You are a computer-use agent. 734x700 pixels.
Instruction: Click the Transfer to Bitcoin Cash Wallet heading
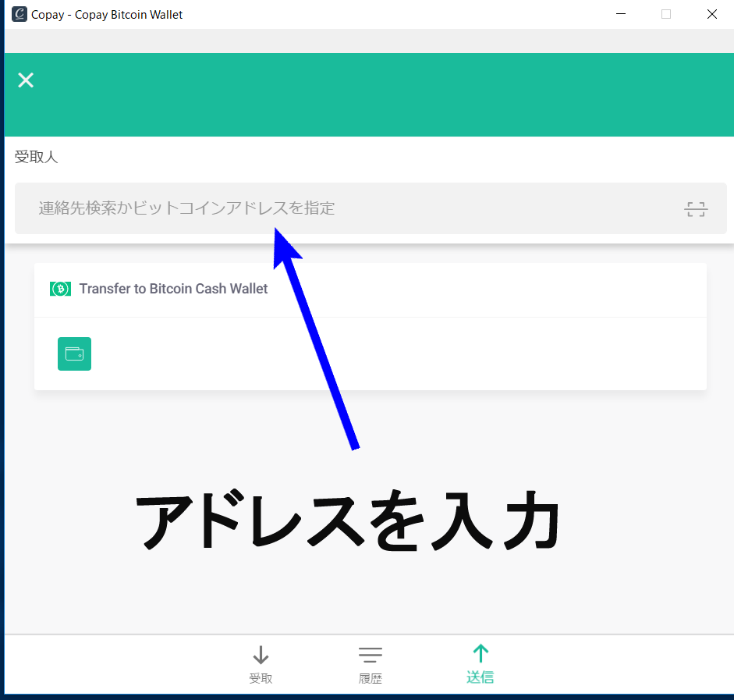point(173,289)
